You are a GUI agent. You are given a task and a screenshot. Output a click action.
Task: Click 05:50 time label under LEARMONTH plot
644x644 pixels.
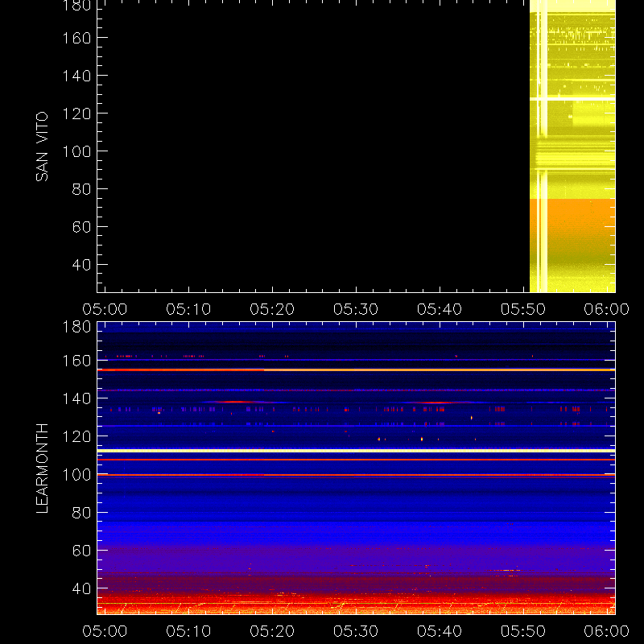pos(523,631)
